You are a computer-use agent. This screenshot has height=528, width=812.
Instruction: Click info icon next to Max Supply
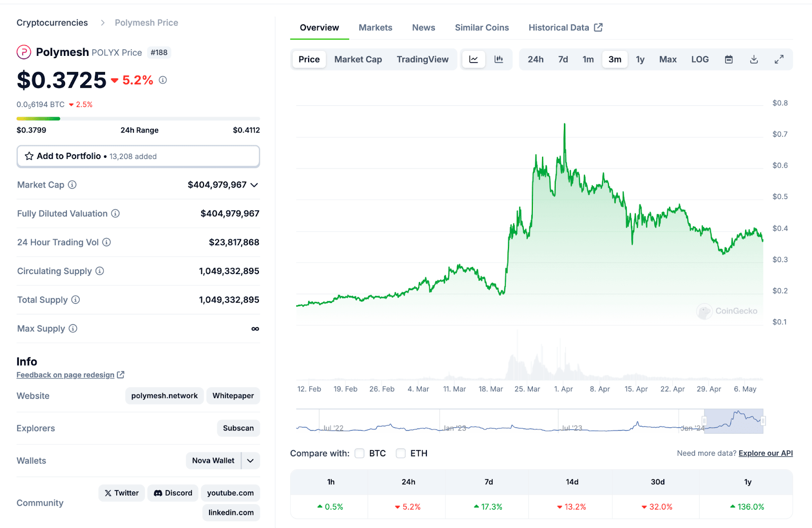coord(73,328)
